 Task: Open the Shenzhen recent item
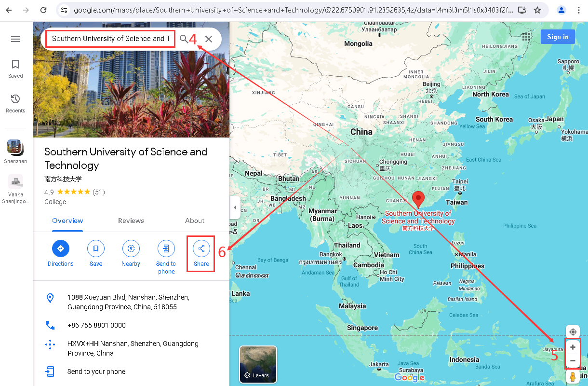[x=15, y=152]
